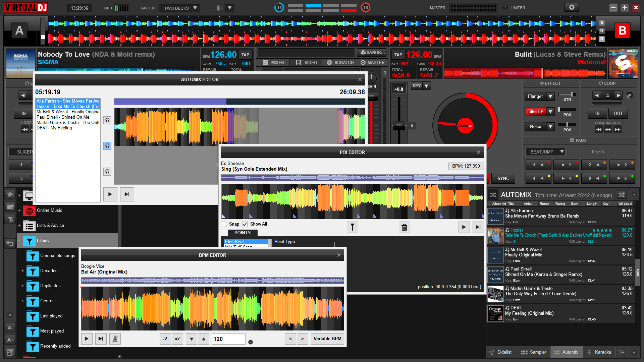Expand the Genres filter folder

click(22, 301)
